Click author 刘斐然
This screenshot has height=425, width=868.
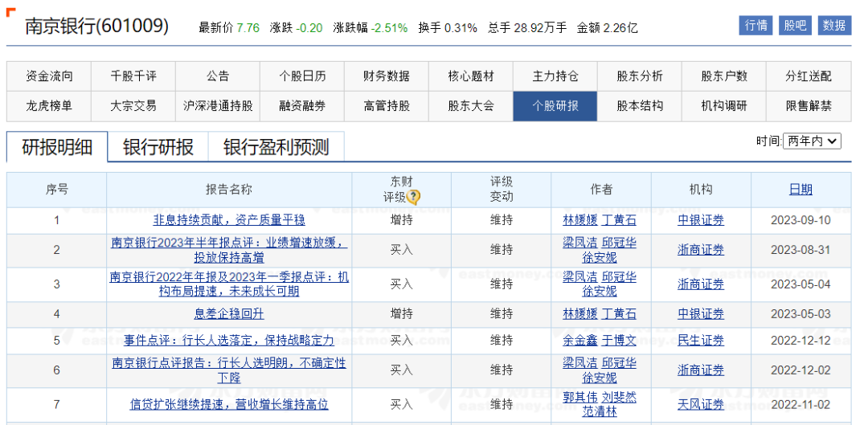(619, 398)
